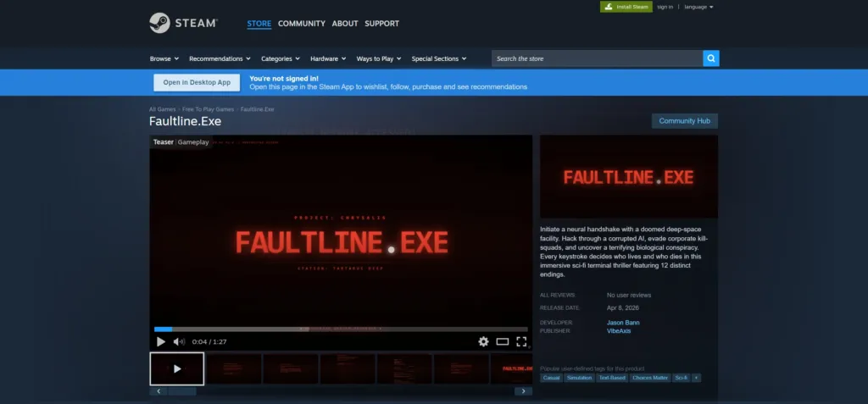Click the Faultline.Exe breadcrumb link
This screenshot has width=868, height=404.
(x=258, y=109)
